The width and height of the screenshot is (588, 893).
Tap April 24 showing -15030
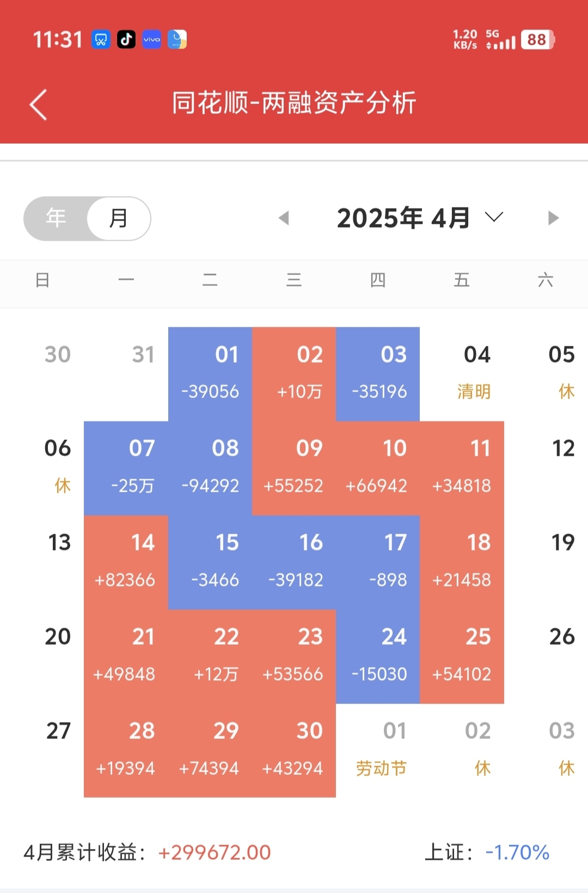378,656
